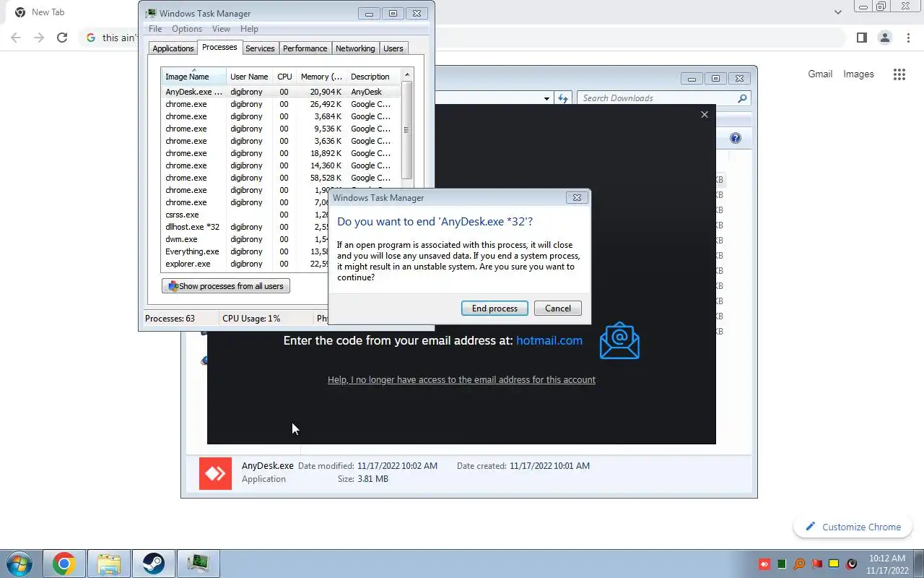
Task: Cancel the end process dialog
Action: click(558, 309)
